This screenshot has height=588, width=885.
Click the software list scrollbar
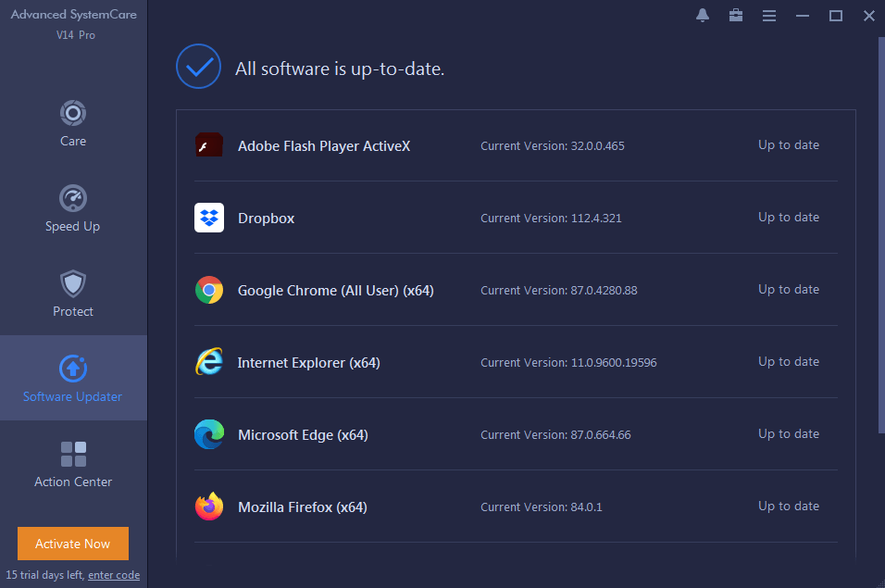[881, 235]
